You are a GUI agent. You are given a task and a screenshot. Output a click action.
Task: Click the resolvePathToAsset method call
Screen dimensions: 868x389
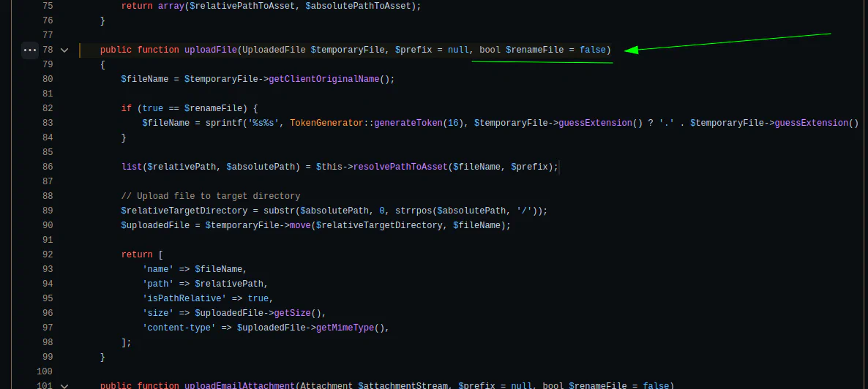click(400, 167)
